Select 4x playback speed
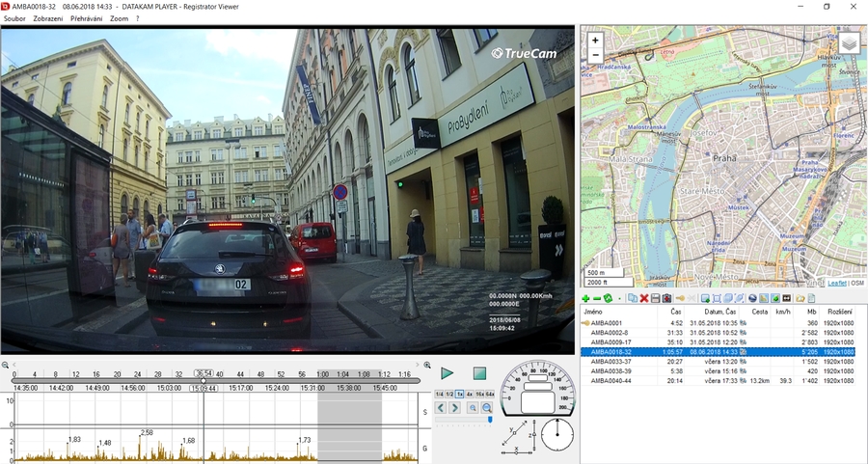This screenshot has width=868, height=464. 470,395
